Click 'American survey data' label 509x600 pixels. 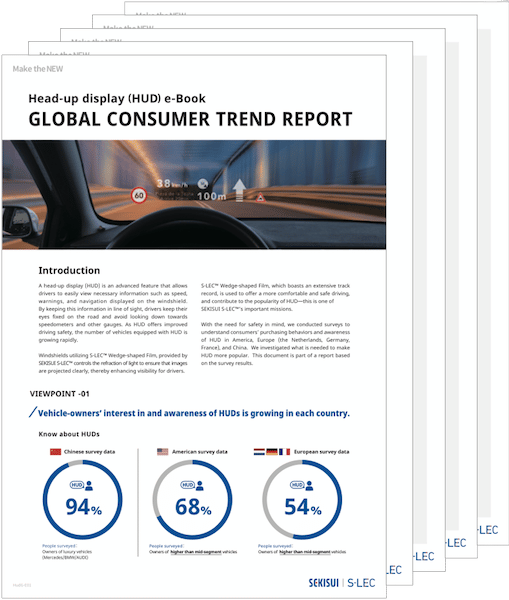(199, 452)
